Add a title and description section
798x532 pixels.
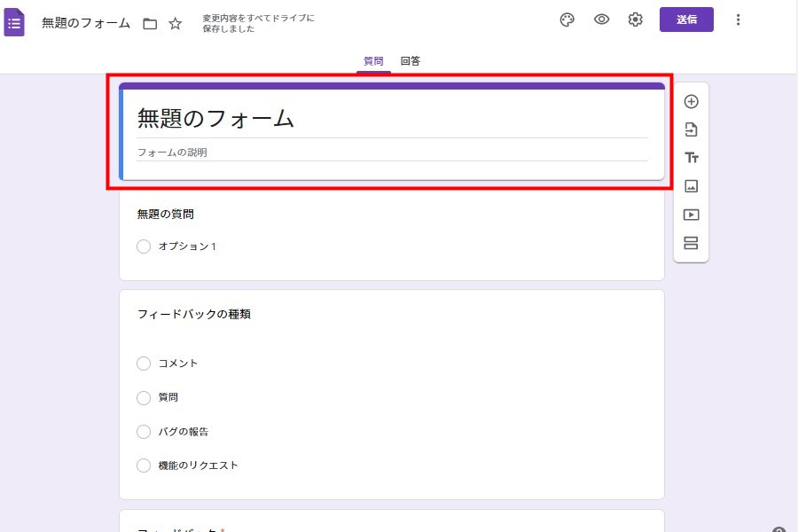click(x=692, y=158)
